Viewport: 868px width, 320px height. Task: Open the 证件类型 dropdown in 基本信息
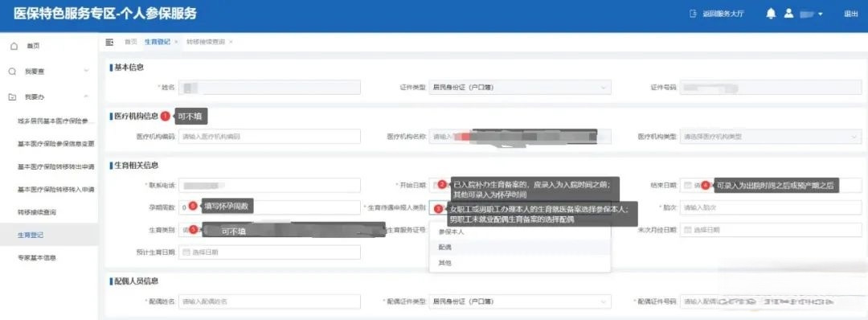[x=520, y=88]
